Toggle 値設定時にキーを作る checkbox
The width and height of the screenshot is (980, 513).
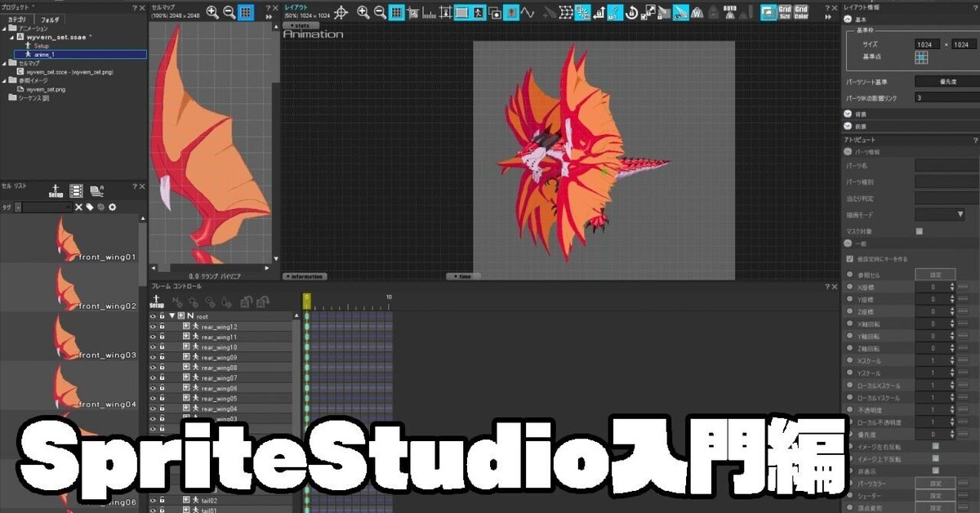[x=850, y=258]
